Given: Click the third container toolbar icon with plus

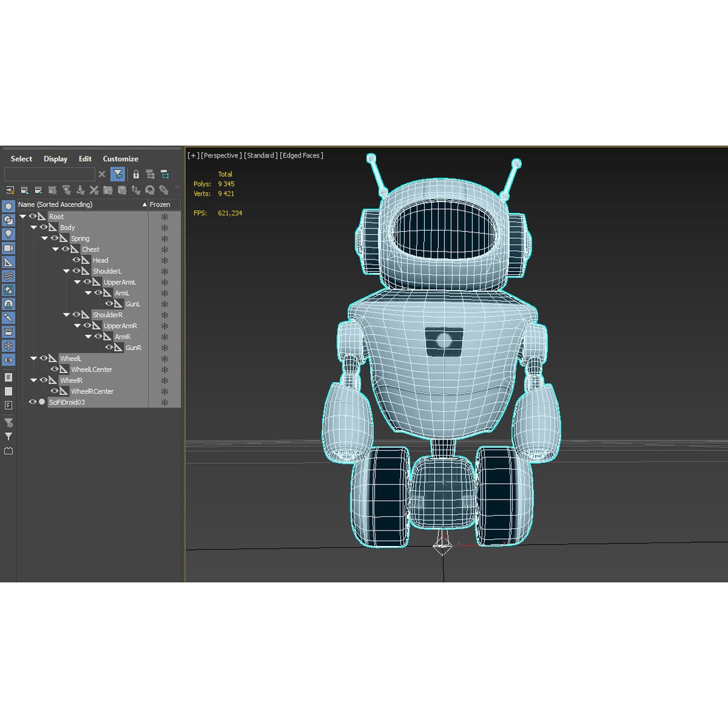Looking at the screenshot, I should (38, 189).
